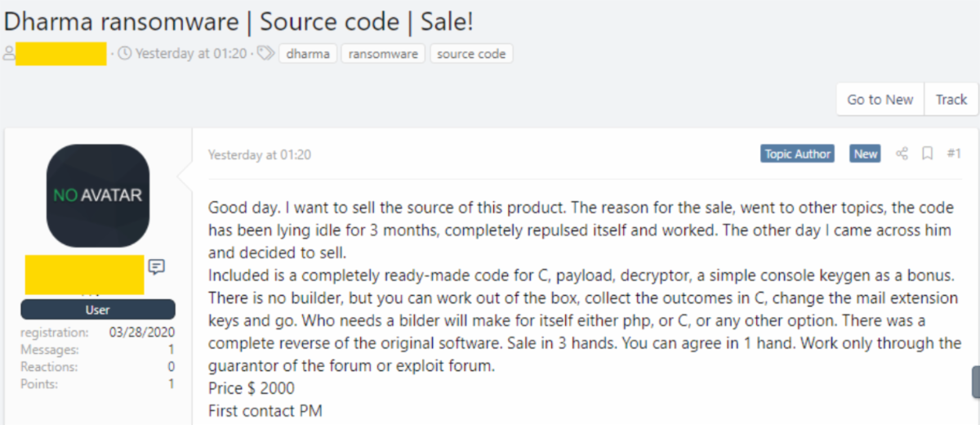The height and width of the screenshot is (425, 980).
Task: Click the message icon beside the author's username
Action: pyautogui.click(x=157, y=266)
